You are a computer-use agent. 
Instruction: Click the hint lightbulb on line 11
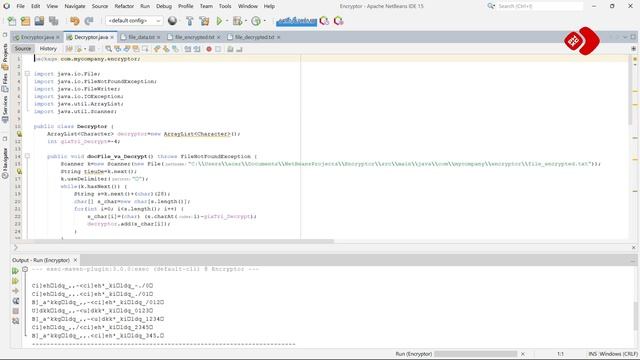click(x=19, y=134)
